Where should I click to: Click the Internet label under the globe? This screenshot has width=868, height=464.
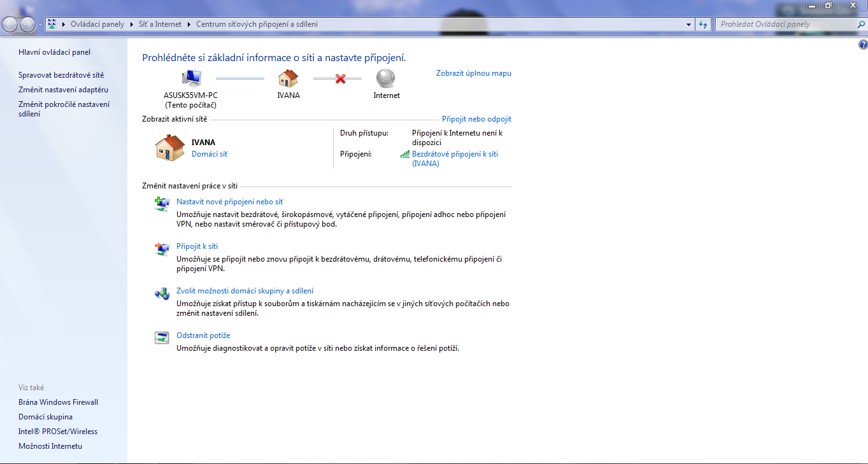pos(387,95)
